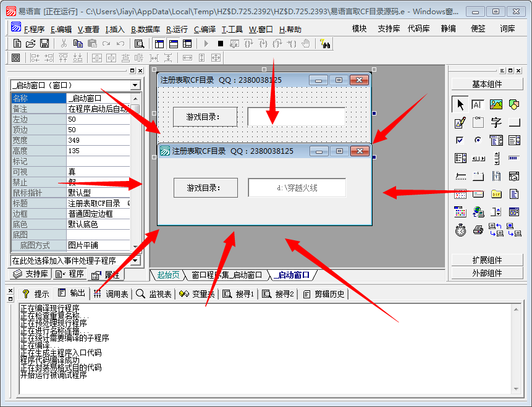Click the game directory text field showing d:\穿越火线
The image size is (532, 407).
click(x=297, y=188)
